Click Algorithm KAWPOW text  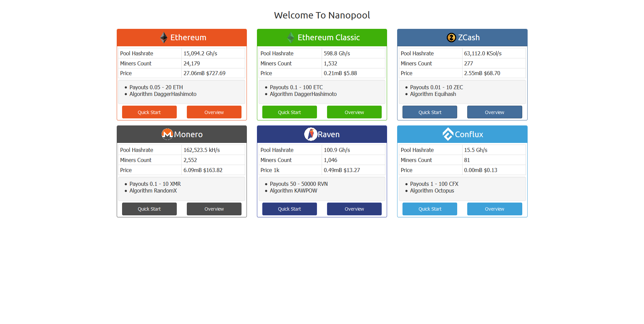click(293, 191)
